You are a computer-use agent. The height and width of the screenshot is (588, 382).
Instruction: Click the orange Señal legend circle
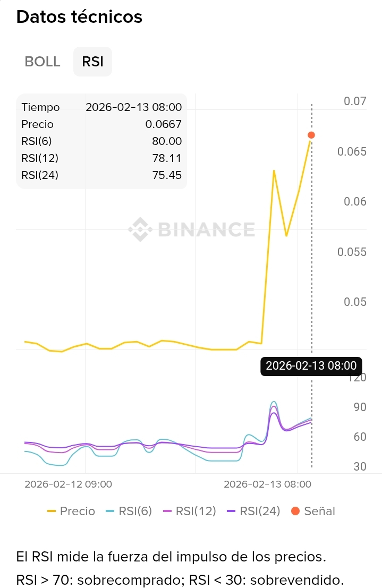pyautogui.click(x=295, y=511)
